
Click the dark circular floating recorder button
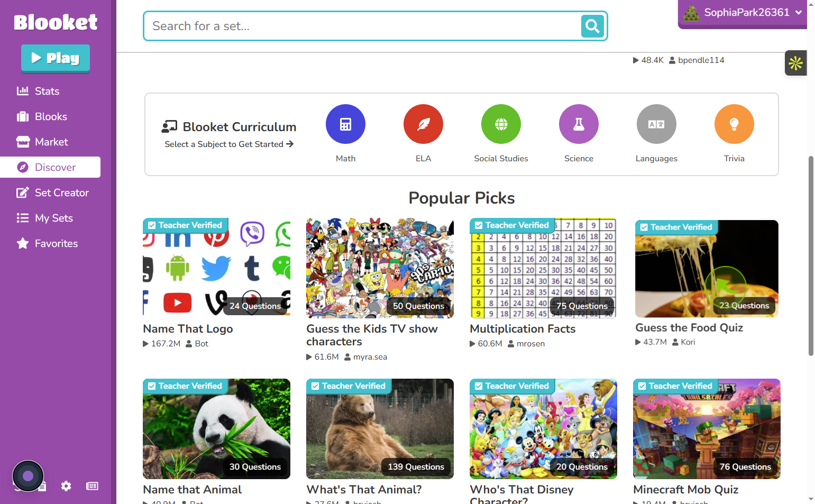[x=28, y=476]
